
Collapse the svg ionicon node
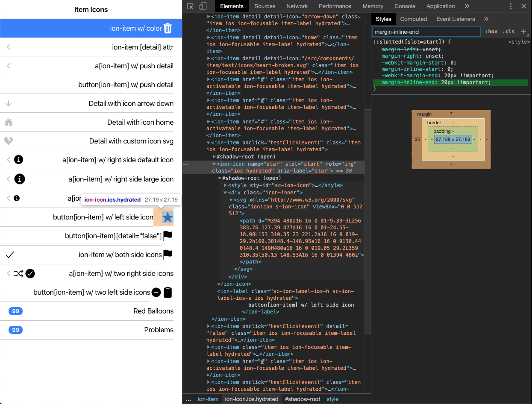231,200
